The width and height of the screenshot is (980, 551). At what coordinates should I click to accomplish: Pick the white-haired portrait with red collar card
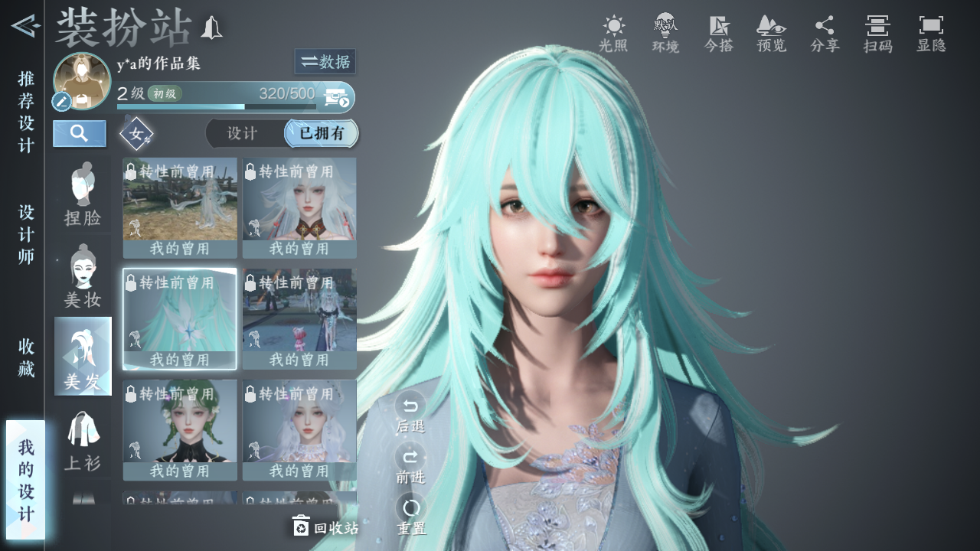pyautogui.click(x=299, y=208)
